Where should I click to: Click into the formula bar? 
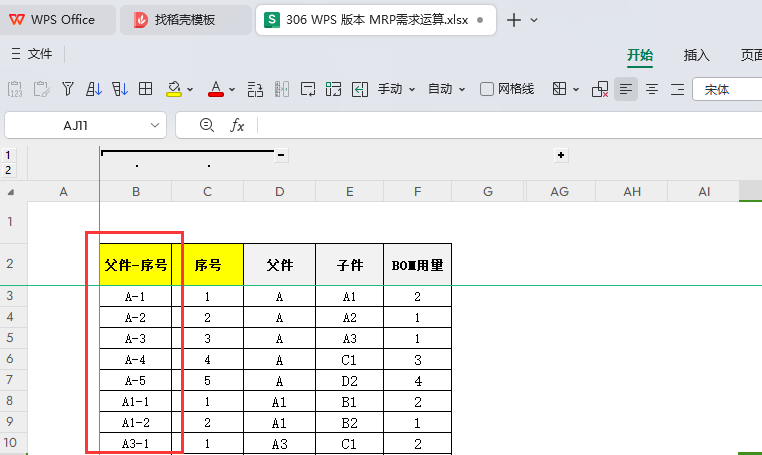(x=509, y=125)
